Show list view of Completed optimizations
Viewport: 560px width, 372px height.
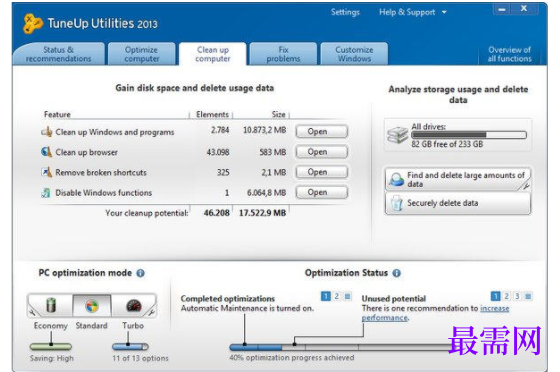347,296
